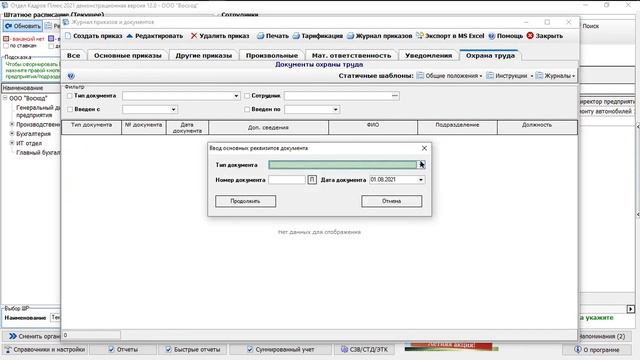
Task: Toggle the по ставкам checkbox in main window
Action: tap(6, 46)
